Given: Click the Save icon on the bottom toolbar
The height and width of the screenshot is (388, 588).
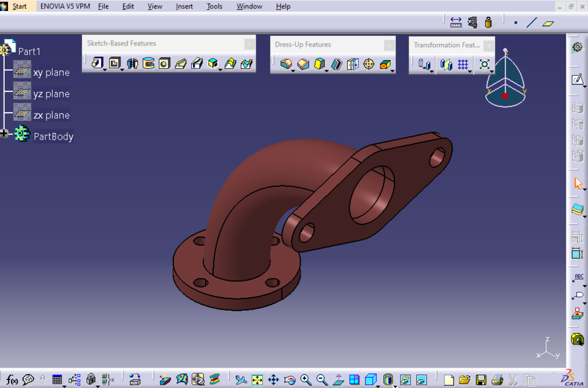Looking at the screenshot, I should point(481,380).
